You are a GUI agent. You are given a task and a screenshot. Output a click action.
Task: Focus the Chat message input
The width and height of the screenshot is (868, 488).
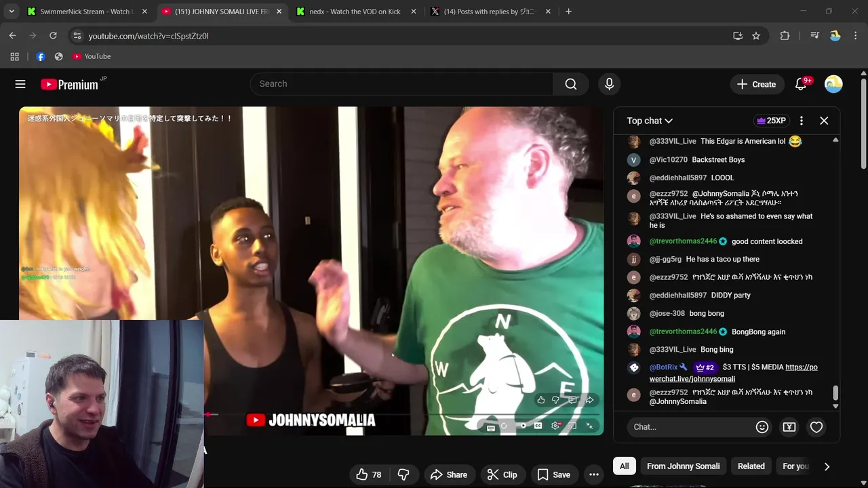[692, 427]
